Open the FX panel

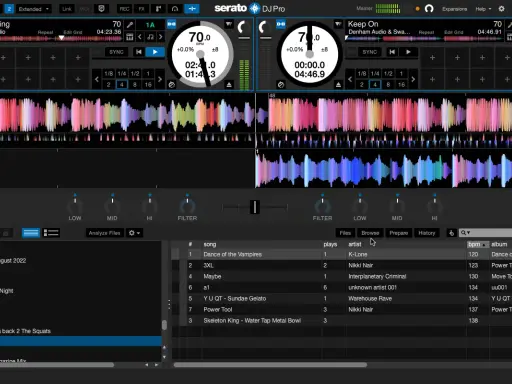(142, 9)
